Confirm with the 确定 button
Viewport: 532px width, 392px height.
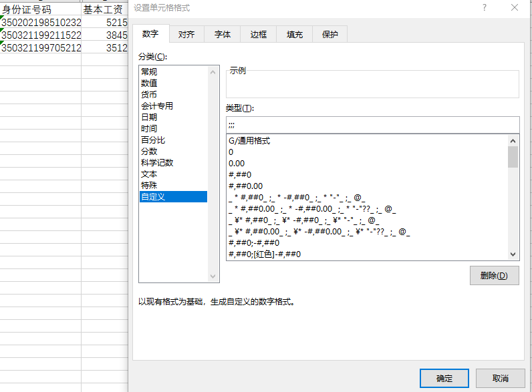click(444, 378)
